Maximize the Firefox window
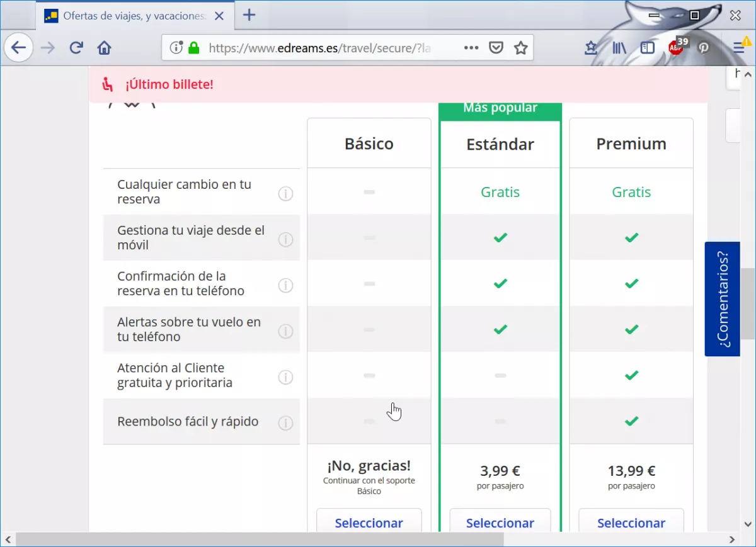This screenshot has width=756, height=547. tap(695, 15)
